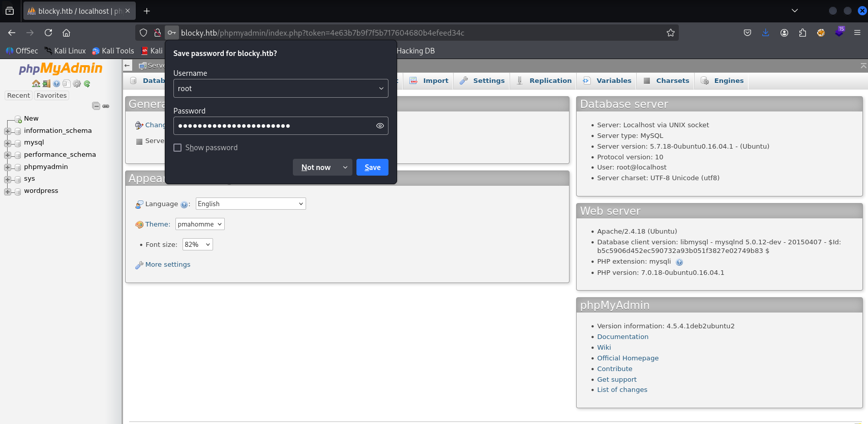Click the log out door icon
The width and height of the screenshot is (868, 424).
click(46, 83)
